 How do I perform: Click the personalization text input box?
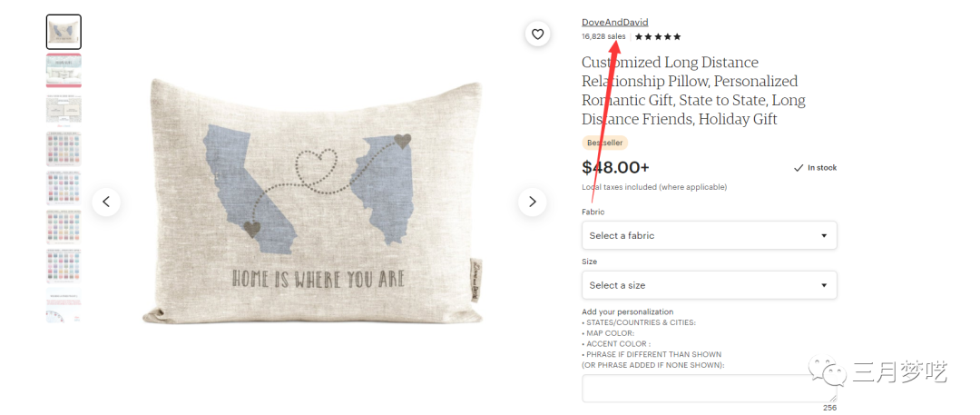(x=709, y=388)
